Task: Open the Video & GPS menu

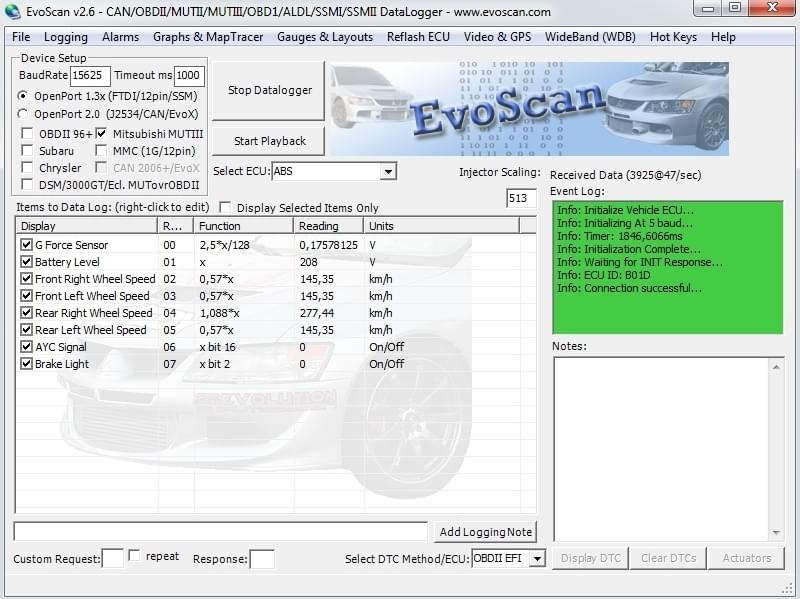Action: 497,37
